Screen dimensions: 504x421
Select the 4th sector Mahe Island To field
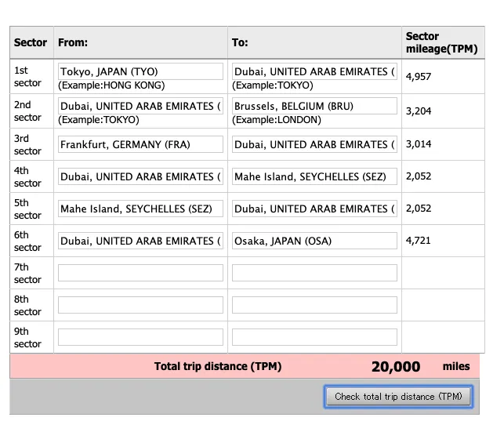tap(314, 176)
